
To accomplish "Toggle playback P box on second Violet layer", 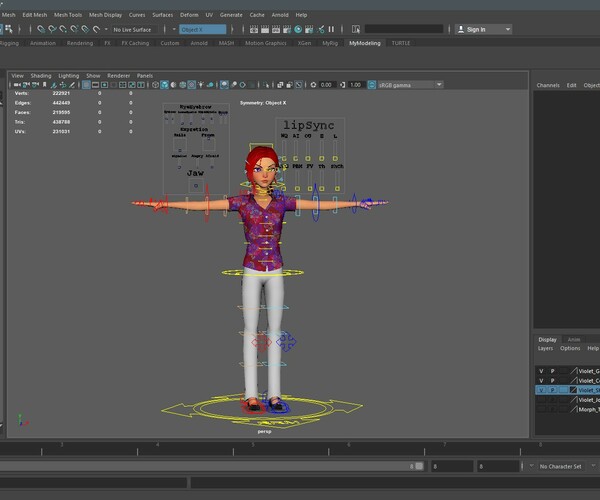I will coord(552,380).
